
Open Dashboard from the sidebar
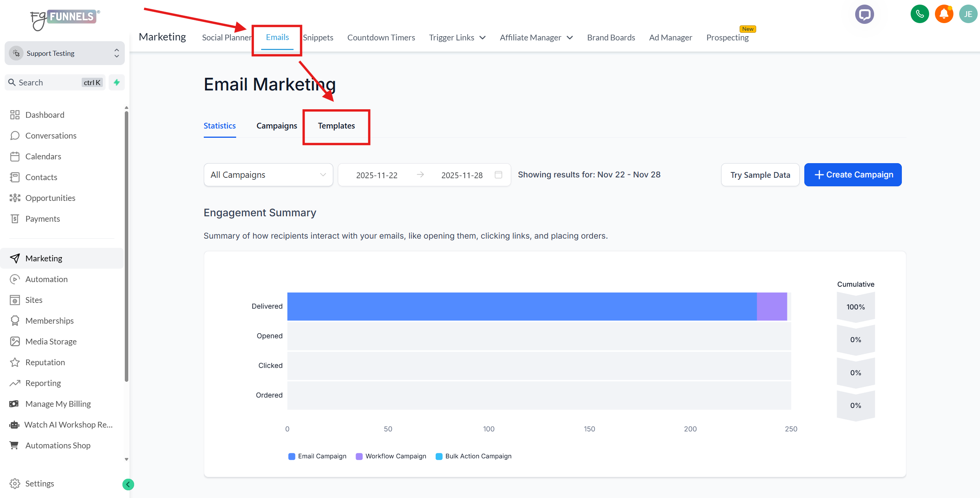click(x=45, y=115)
